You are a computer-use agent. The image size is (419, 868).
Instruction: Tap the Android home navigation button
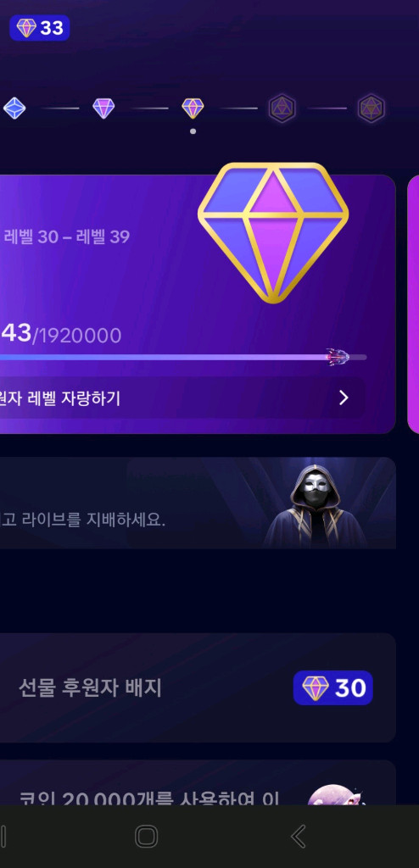[147, 836]
